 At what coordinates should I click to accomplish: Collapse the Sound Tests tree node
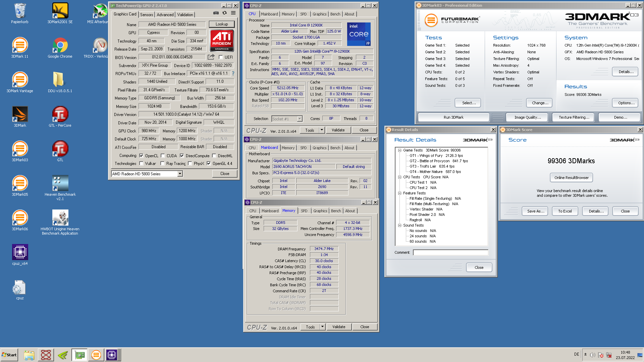(x=399, y=225)
